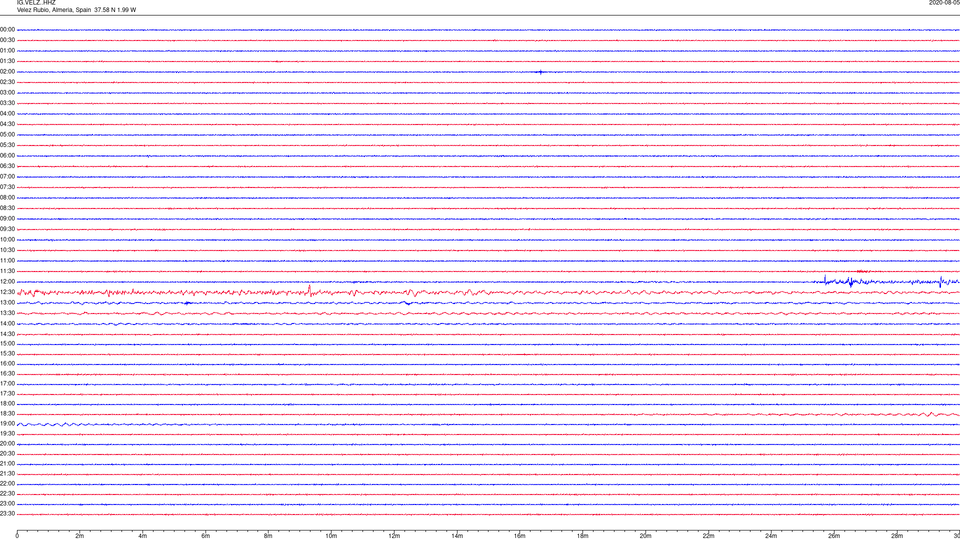
Task: Click the 6m tick label on the time axis
Action: [x=205, y=536]
